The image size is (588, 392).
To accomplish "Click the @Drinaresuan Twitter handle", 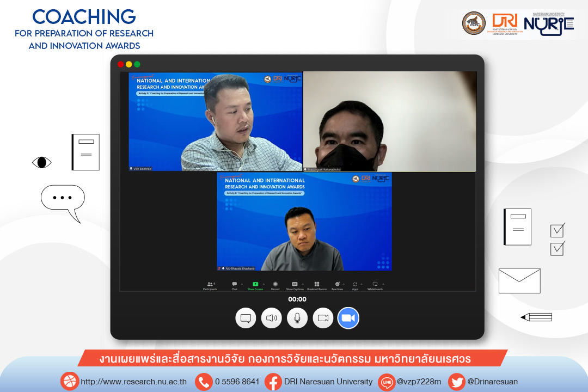I will tap(492, 382).
